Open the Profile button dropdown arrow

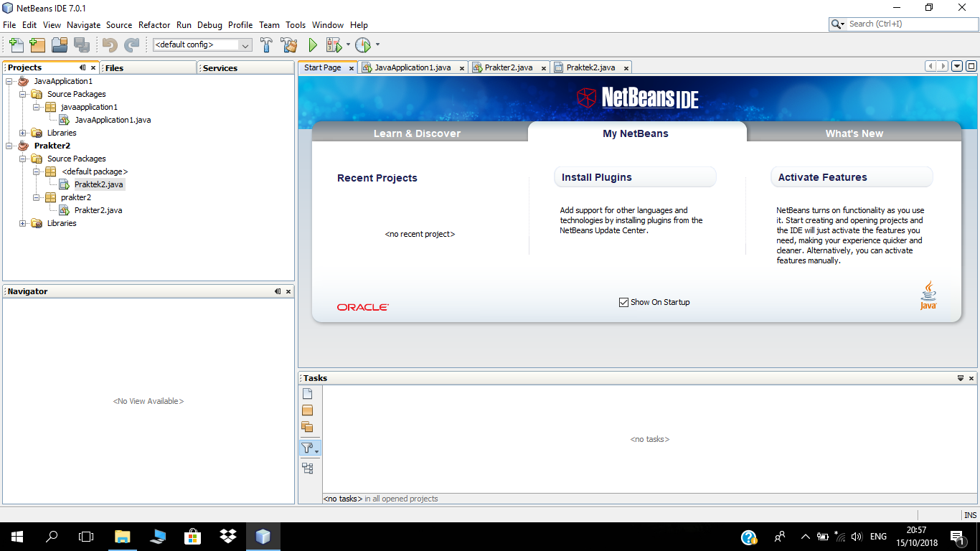click(377, 45)
